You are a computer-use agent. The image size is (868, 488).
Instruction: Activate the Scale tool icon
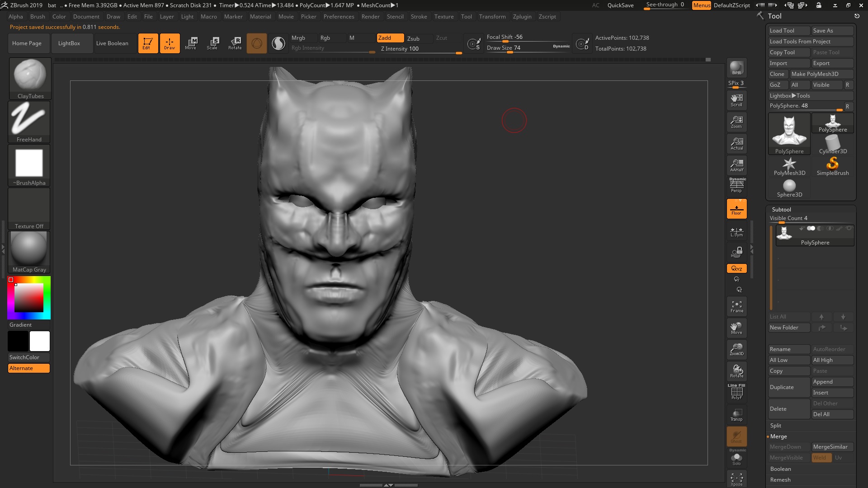(213, 43)
